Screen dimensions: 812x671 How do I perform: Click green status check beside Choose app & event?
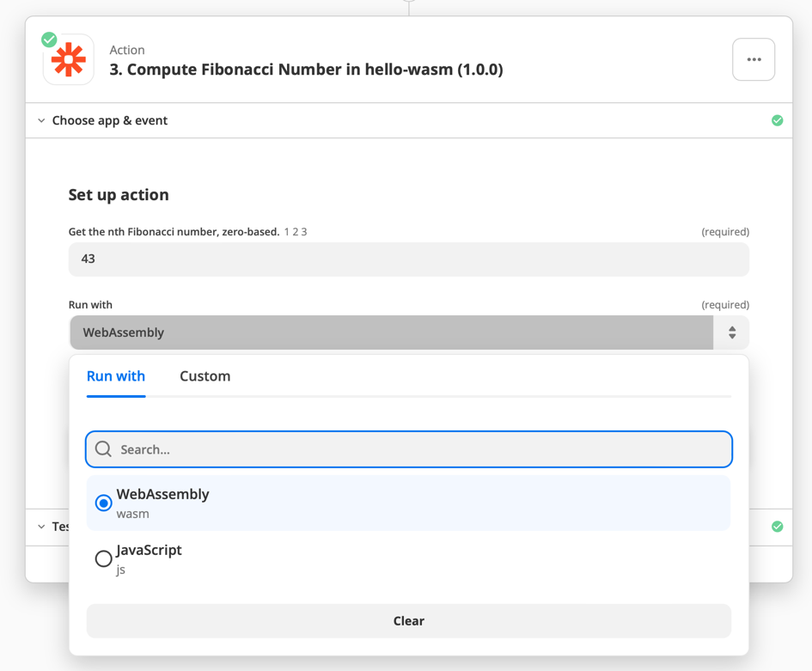[x=777, y=120]
